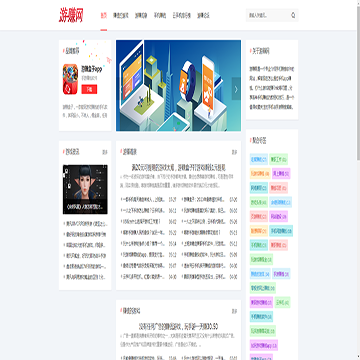The height and width of the screenshot is (360, 360).
Task: Select the active 首页 navigation tab
Action: [104, 15]
